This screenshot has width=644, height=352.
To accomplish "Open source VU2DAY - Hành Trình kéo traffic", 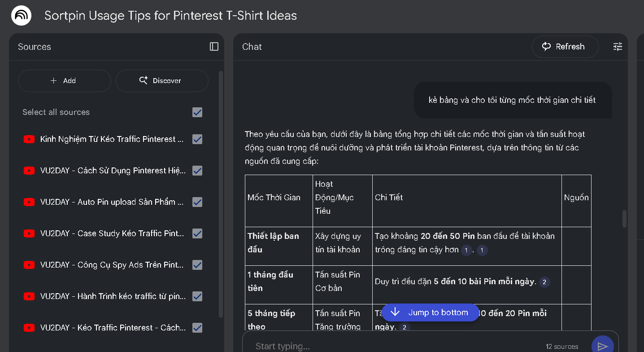I will point(113,296).
